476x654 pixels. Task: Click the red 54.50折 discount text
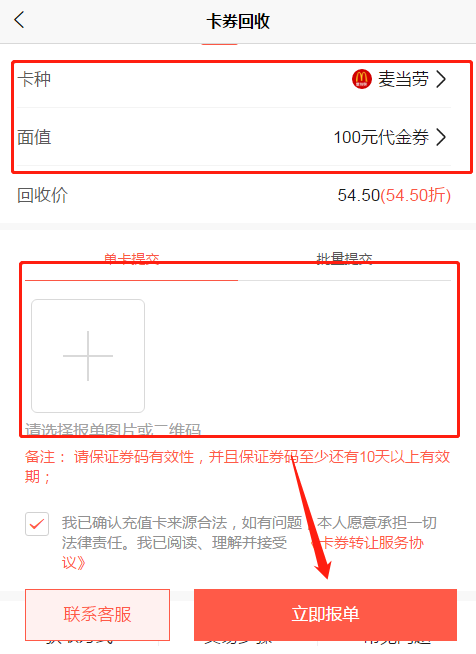click(416, 195)
